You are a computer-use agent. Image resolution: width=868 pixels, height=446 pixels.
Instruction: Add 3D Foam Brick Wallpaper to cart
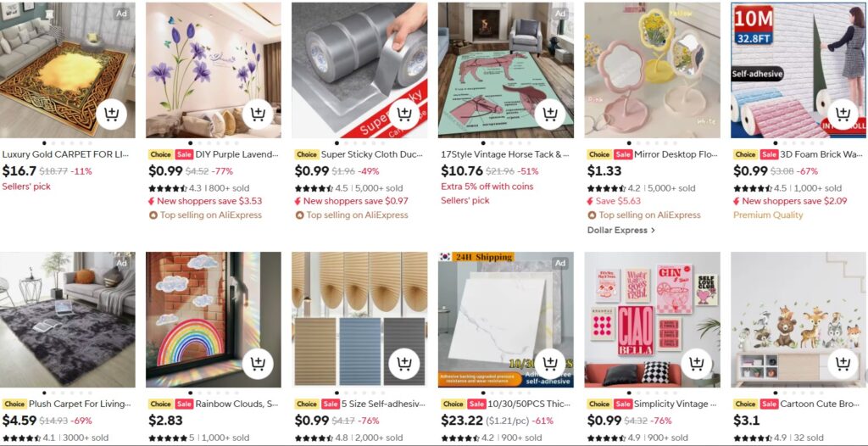pyautogui.click(x=843, y=114)
